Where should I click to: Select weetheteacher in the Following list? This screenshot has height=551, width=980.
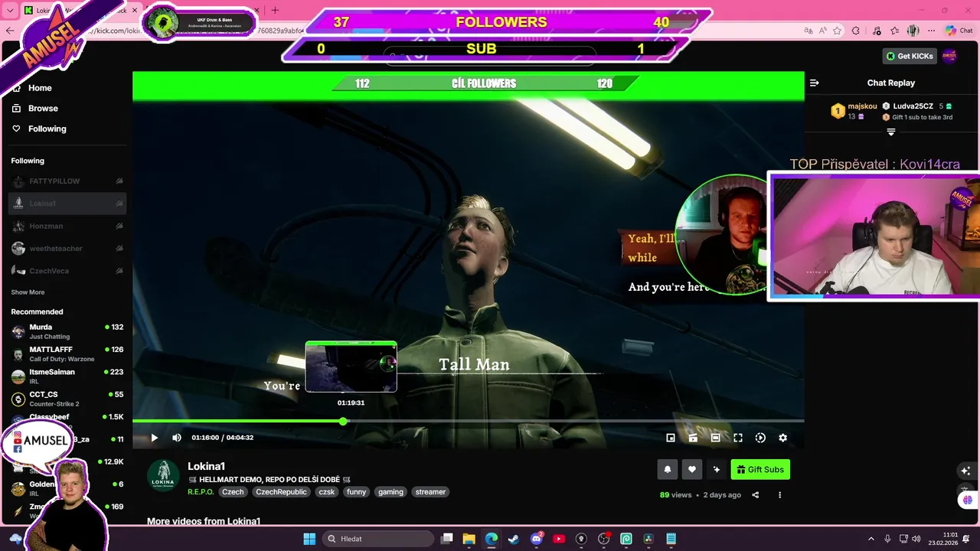pos(67,249)
